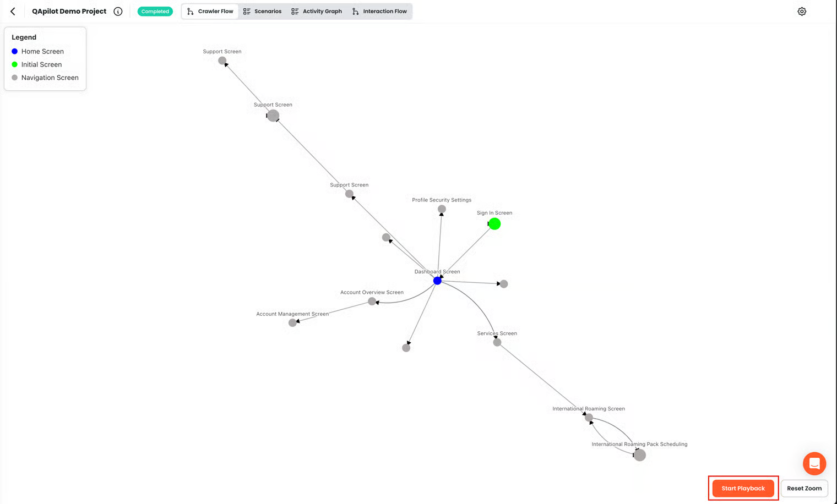Open the Scenarios tab
This screenshot has width=837, height=504.
point(263,11)
